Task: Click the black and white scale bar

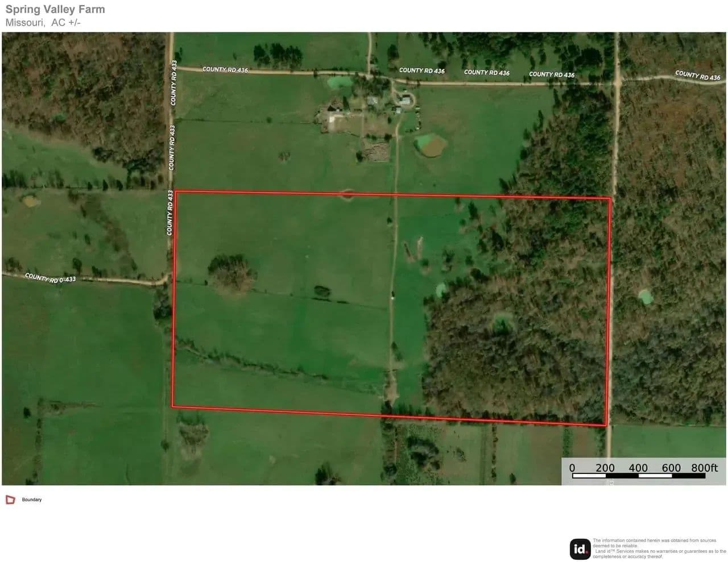Action: click(638, 476)
